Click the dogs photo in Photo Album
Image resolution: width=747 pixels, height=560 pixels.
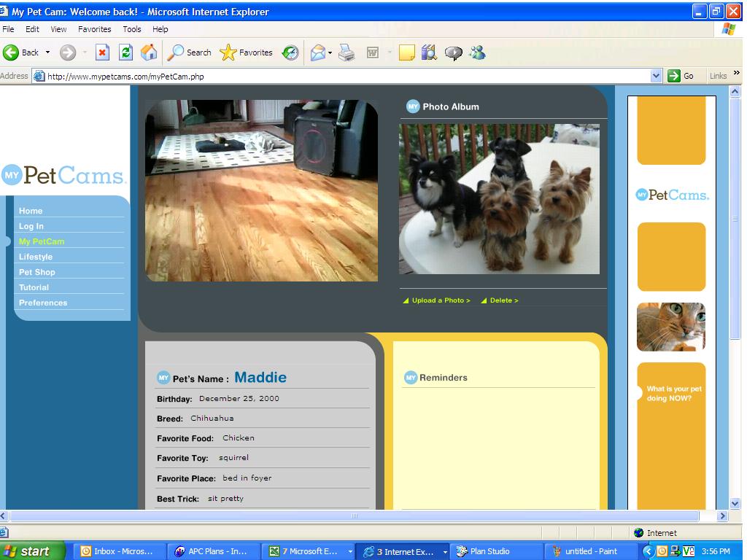tap(499, 198)
